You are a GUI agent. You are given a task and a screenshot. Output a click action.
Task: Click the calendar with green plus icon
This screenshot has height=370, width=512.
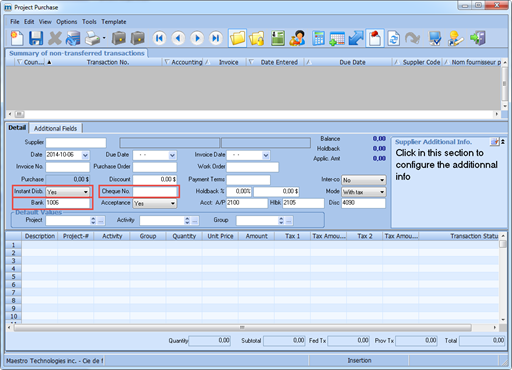(337, 38)
